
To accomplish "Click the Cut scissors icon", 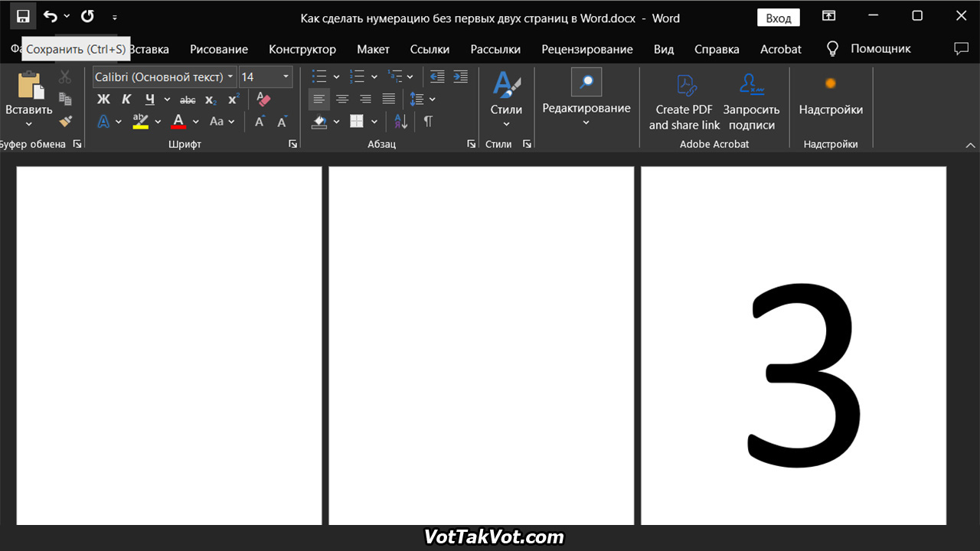I will 65,77.
